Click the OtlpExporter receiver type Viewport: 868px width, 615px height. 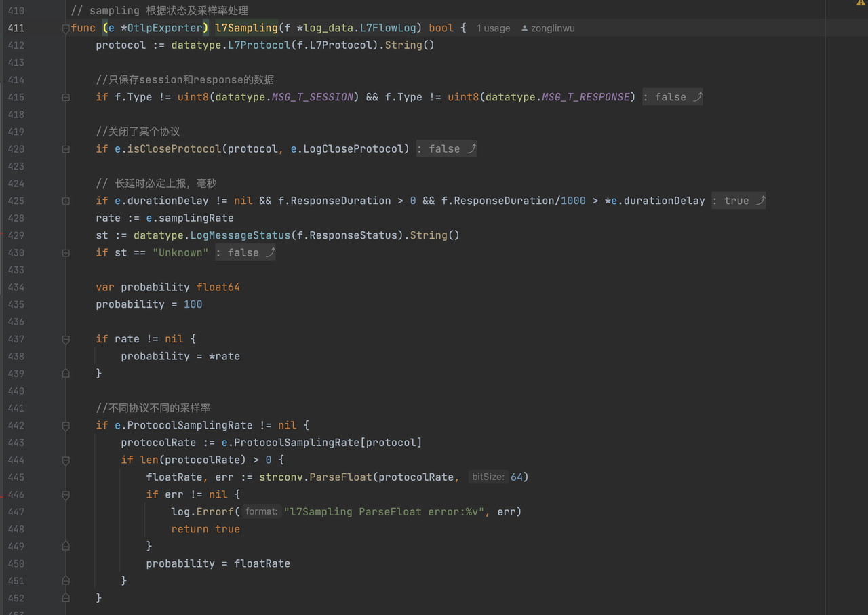[165, 28]
